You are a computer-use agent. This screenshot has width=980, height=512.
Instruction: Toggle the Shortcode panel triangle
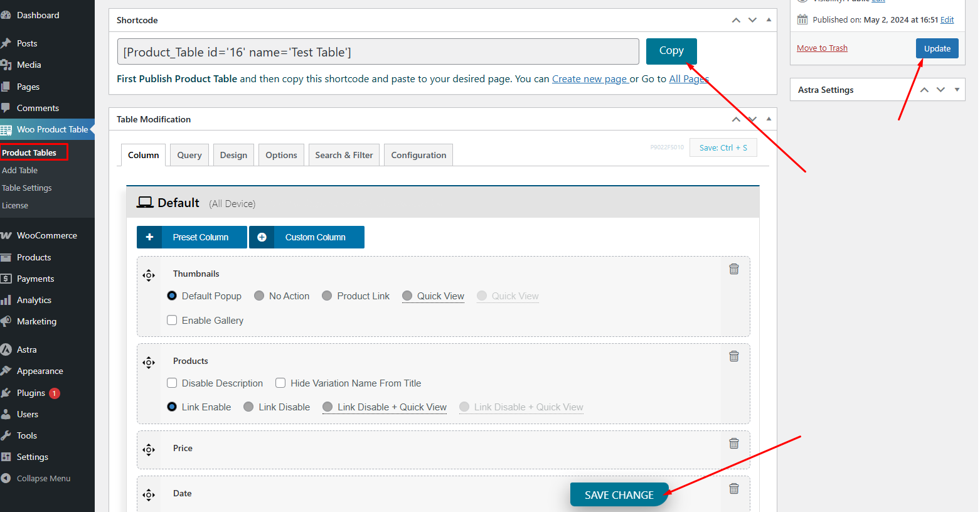[769, 20]
